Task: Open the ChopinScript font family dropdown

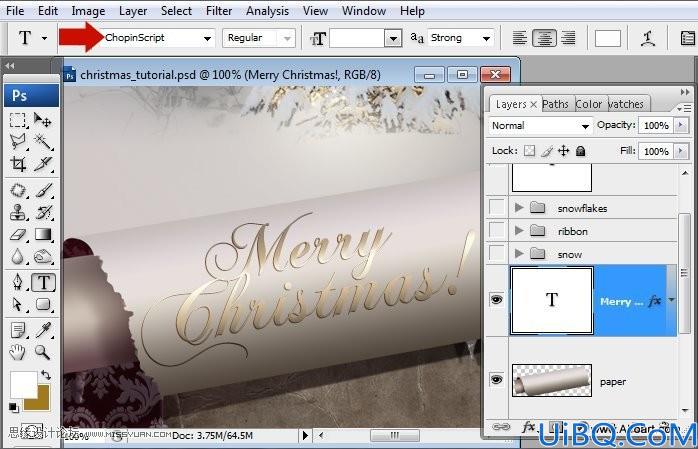Action: coord(207,38)
